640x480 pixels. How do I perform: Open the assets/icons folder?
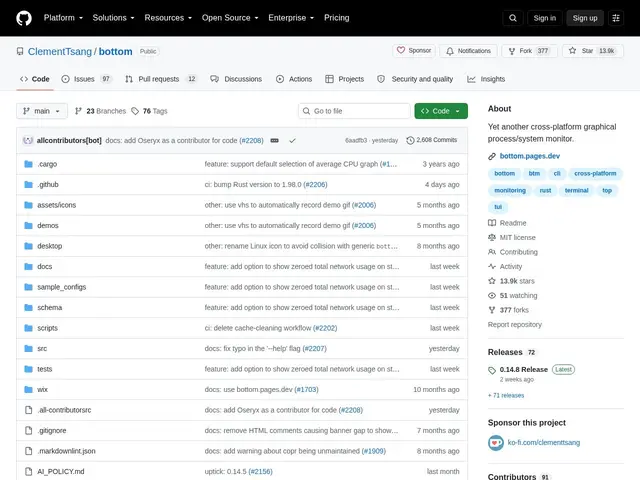click(x=57, y=205)
